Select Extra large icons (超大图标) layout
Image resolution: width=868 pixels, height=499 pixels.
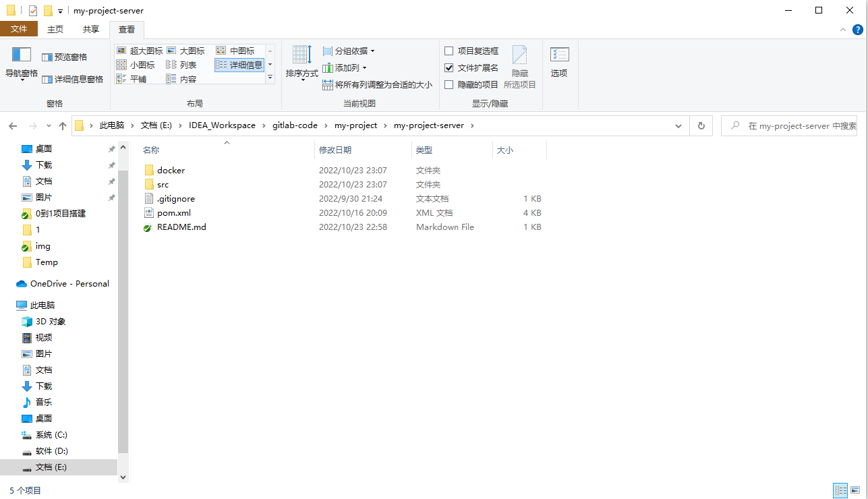pos(140,51)
